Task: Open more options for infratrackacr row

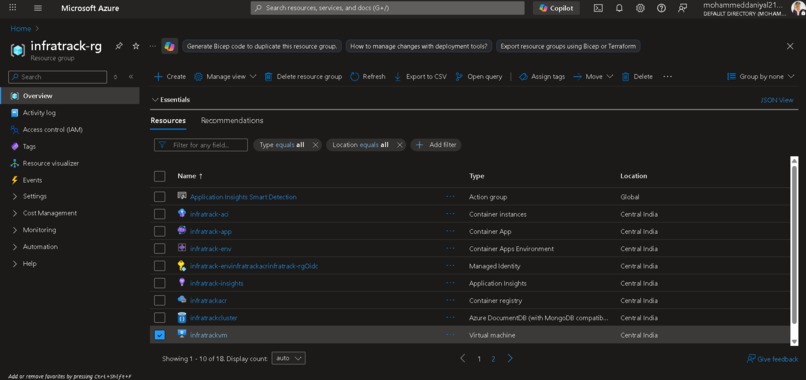Action: click(x=450, y=300)
